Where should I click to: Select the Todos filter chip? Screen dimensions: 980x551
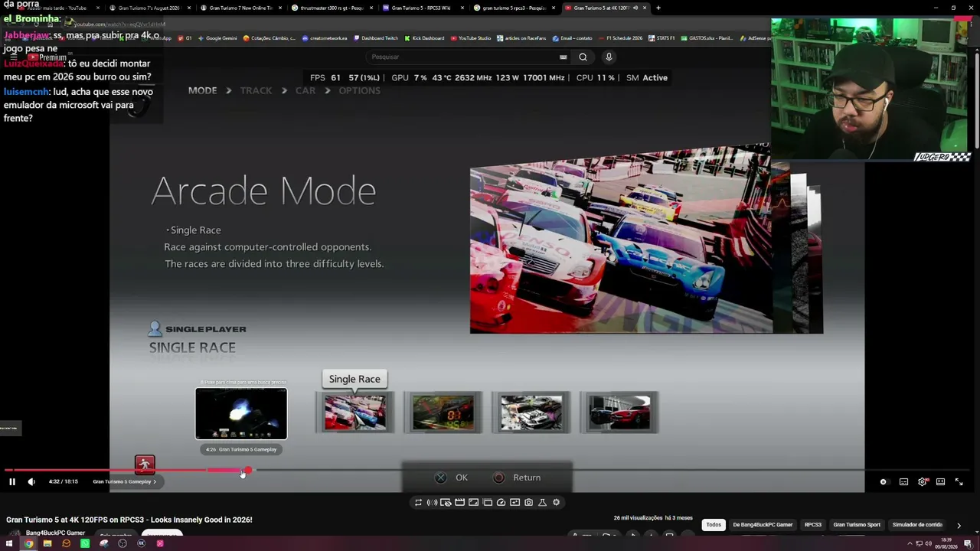click(714, 524)
